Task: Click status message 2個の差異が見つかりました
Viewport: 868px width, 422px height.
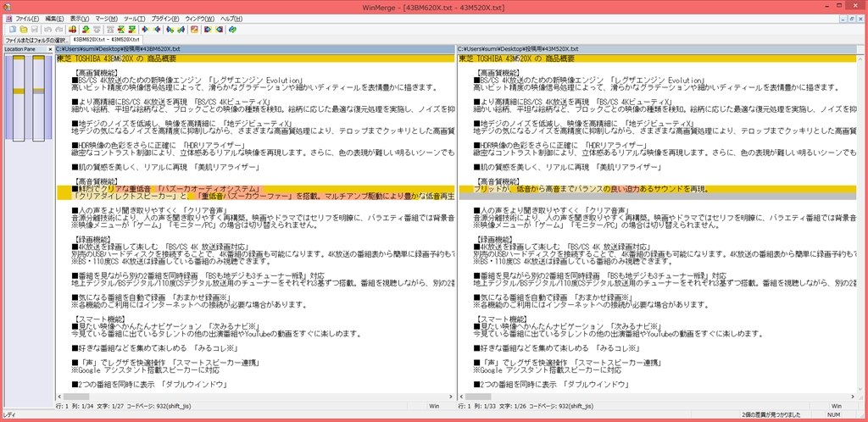Action: click(771, 414)
